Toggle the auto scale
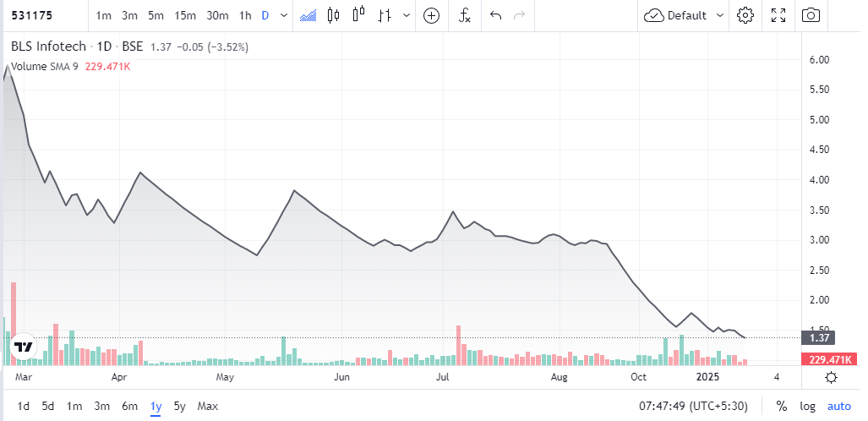This screenshot has height=421, width=868. (839, 407)
